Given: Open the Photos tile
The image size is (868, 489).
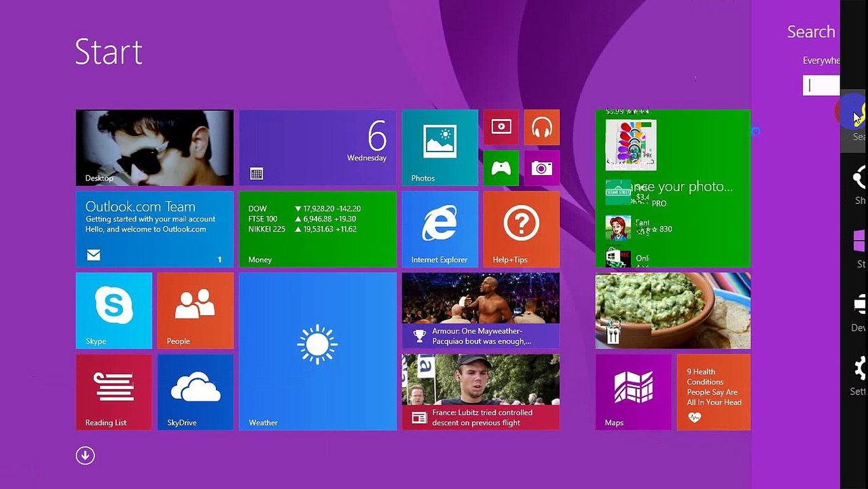Looking at the screenshot, I should click(x=439, y=147).
